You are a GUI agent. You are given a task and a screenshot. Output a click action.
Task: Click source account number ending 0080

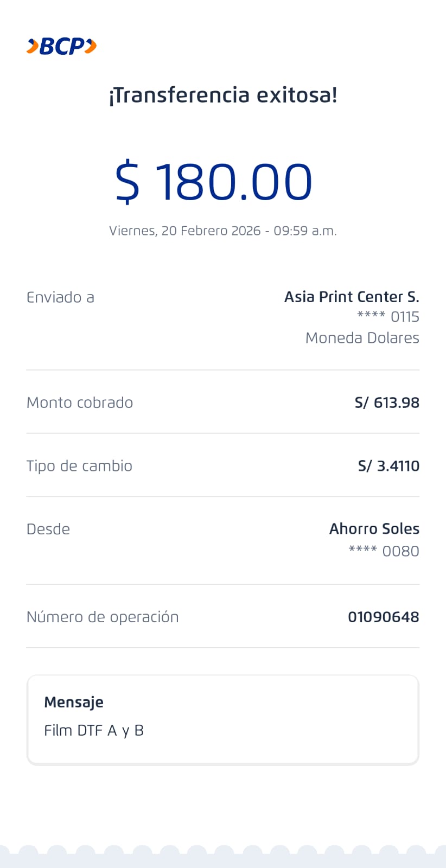pyautogui.click(x=384, y=551)
